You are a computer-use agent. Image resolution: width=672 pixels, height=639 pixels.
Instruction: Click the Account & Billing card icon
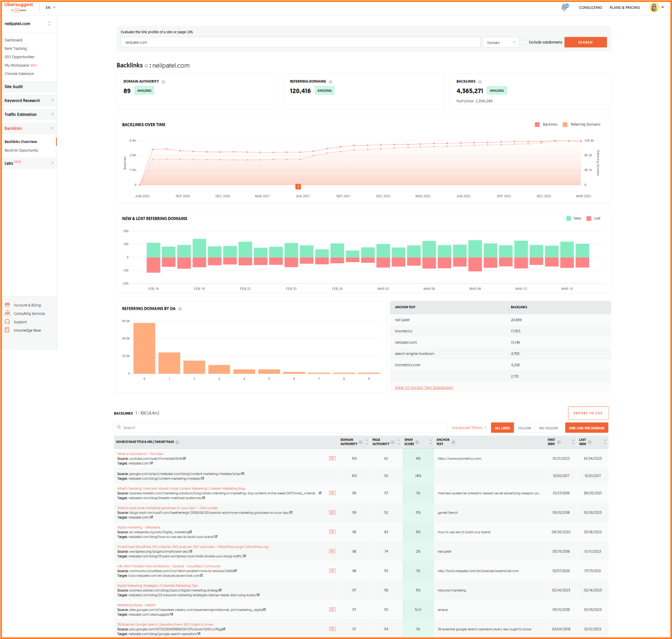(7, 305)
